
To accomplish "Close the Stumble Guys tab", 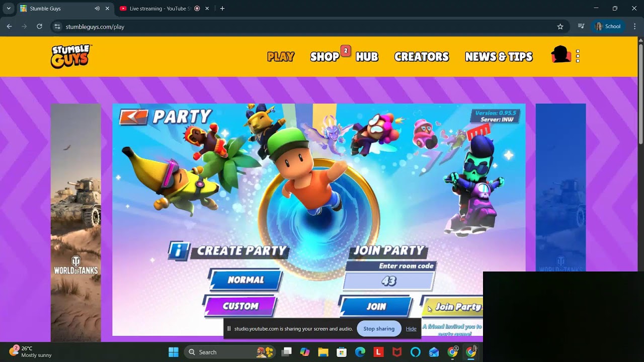I will point(107,9).
